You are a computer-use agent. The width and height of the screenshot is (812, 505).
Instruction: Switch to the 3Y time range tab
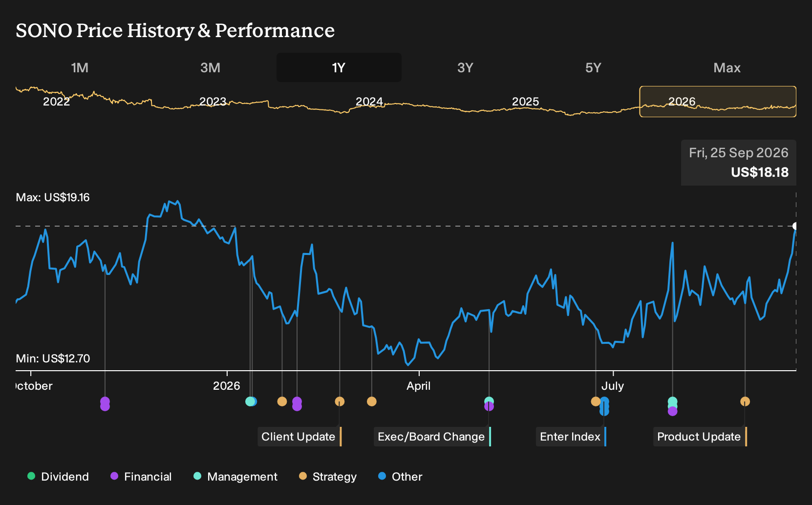(465, 67)
